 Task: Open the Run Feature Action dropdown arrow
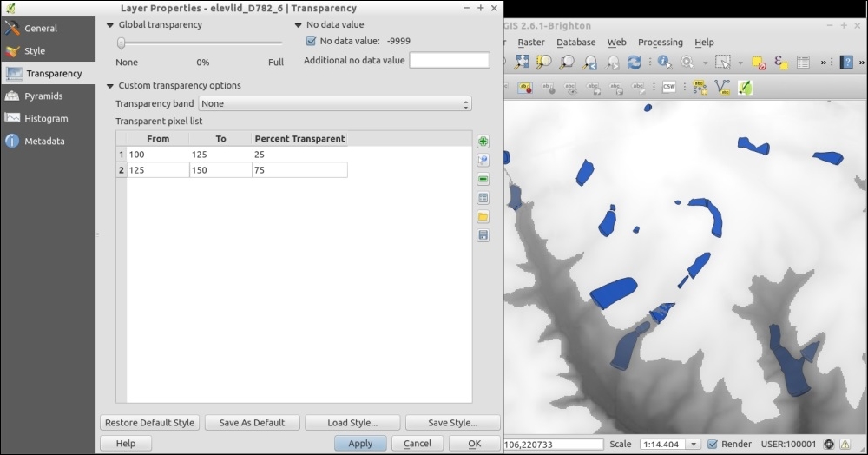tap(705, 63)
